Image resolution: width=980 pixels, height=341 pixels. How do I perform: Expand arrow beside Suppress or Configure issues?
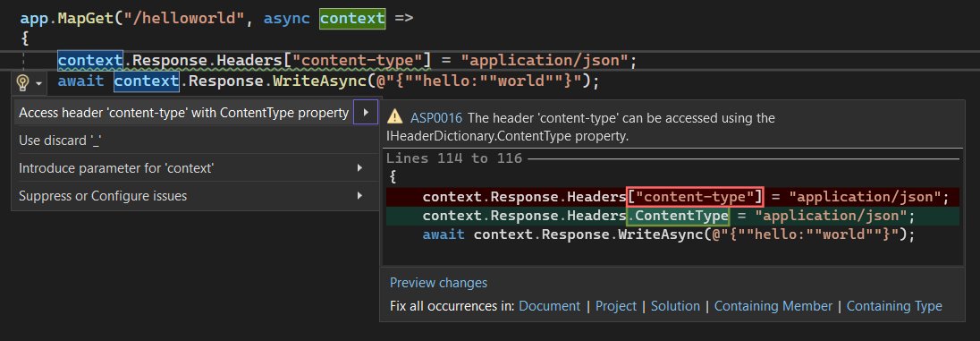point(359,195)
